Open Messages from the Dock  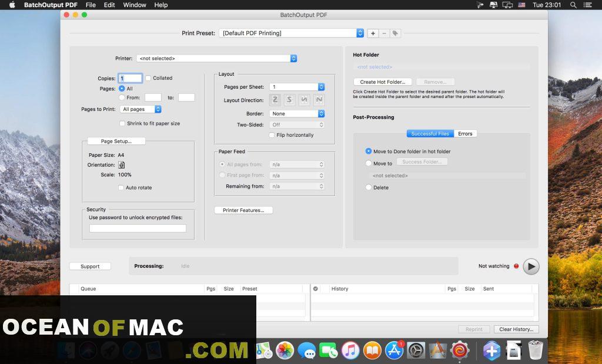[x=307, y=350]
